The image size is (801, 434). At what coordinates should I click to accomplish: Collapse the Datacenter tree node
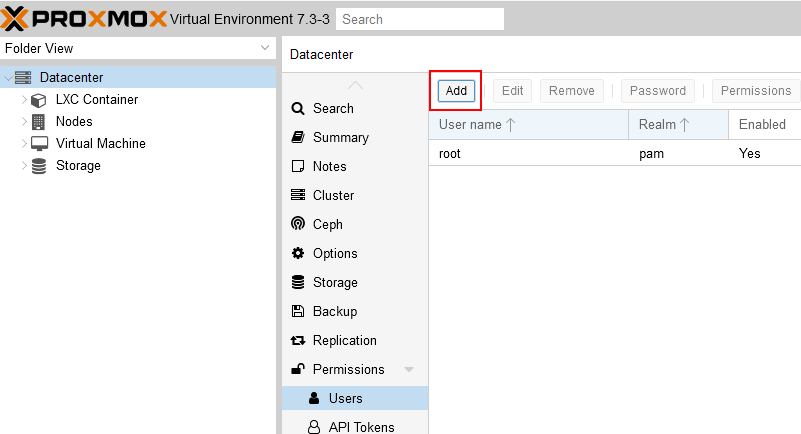tap(8, 78)
